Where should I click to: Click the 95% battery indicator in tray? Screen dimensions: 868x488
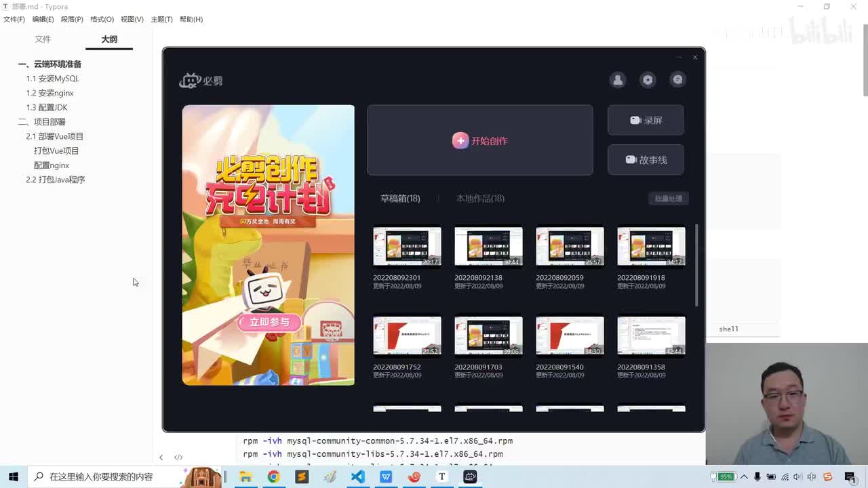726,476
